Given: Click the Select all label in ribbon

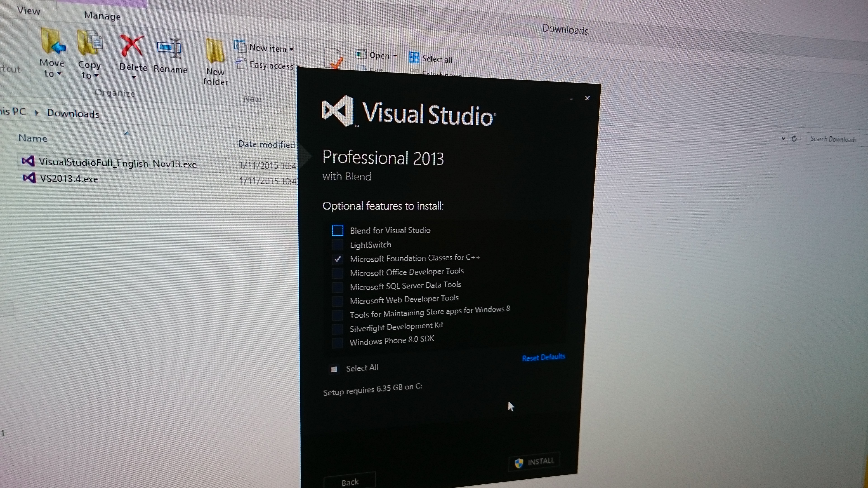Looking at the screenshot, I should pos(437,59).
